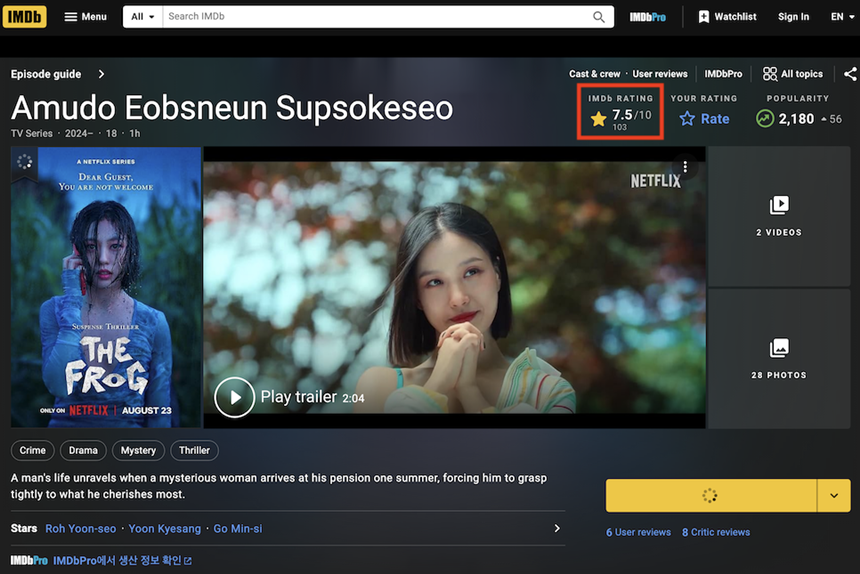The height and width of the screenshot is (574, 860).
Task: Open the Watchlist
Action: (x=727, y=16)
